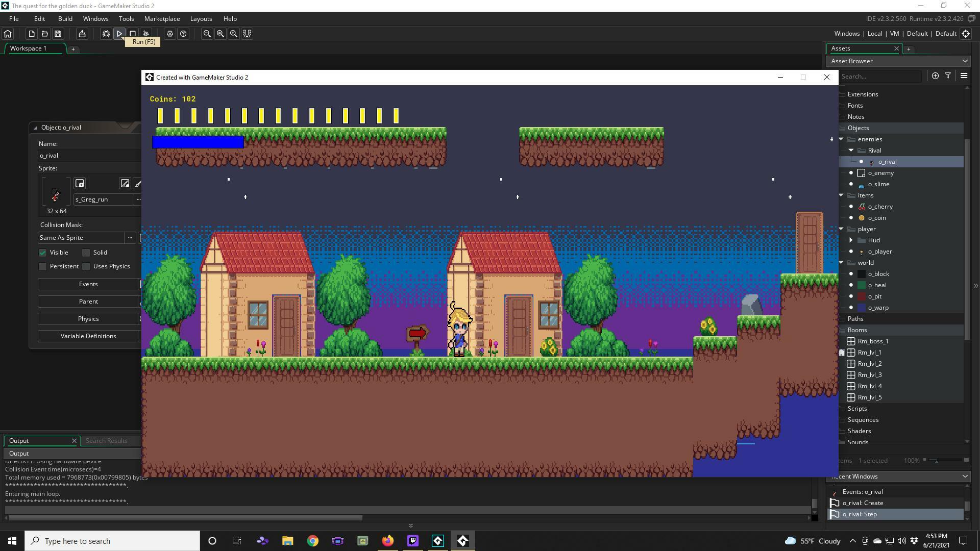Click the zoom in magnifier icon
980x551 pixels.
(234, 34)
